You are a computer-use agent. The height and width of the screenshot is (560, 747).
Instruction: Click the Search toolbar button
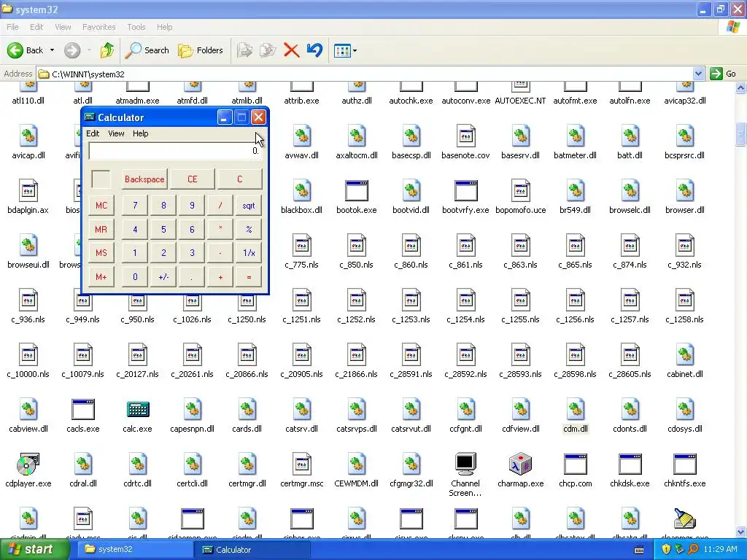pos(147,50)
